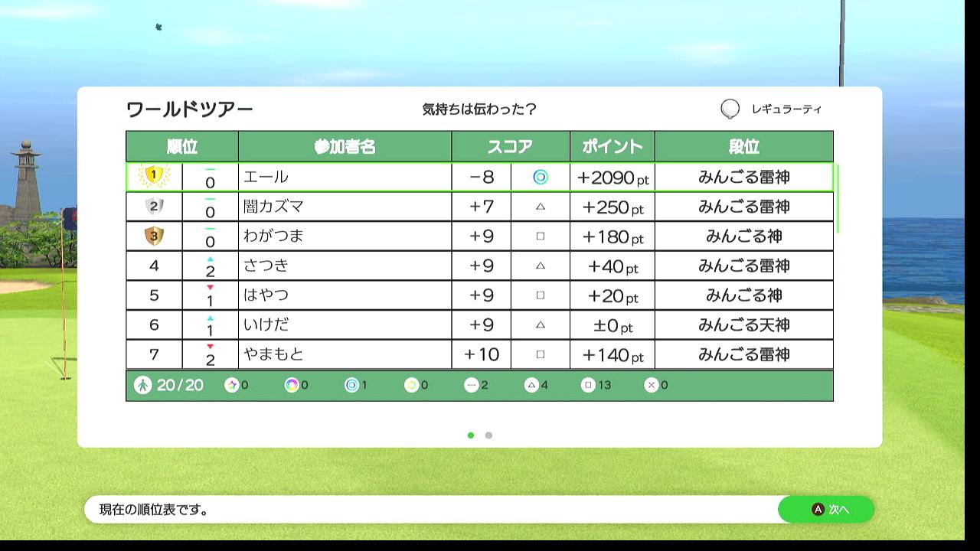Screen dimensions: 980x551
Task: Click the star rating icon in the summary bar
Action: pos(231,386)
